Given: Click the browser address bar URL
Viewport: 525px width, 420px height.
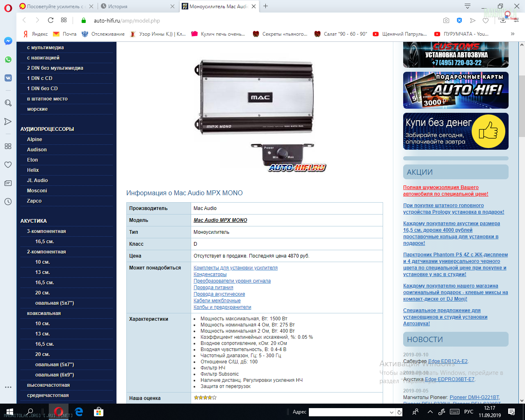Looking at the screenshot, I should (x=127, y=21).
